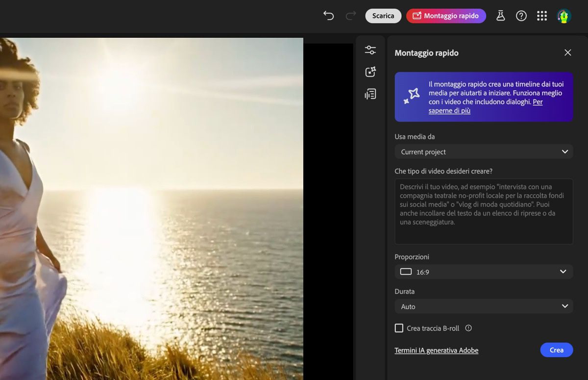This screenshot has height=380, width=588.
Task: Click the video description text field
Action: coord(484,211)
